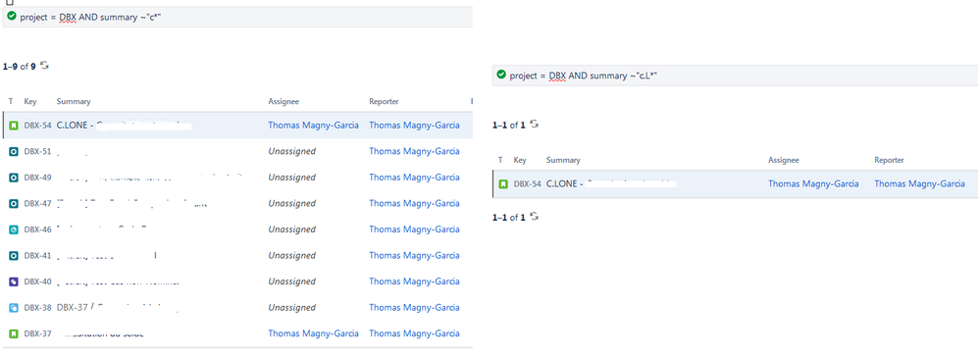Image resolution: width=980 pixels, height=356 pixels.
Task: Open issue key DBX-37 in the last row
Action: click(37, 333)
